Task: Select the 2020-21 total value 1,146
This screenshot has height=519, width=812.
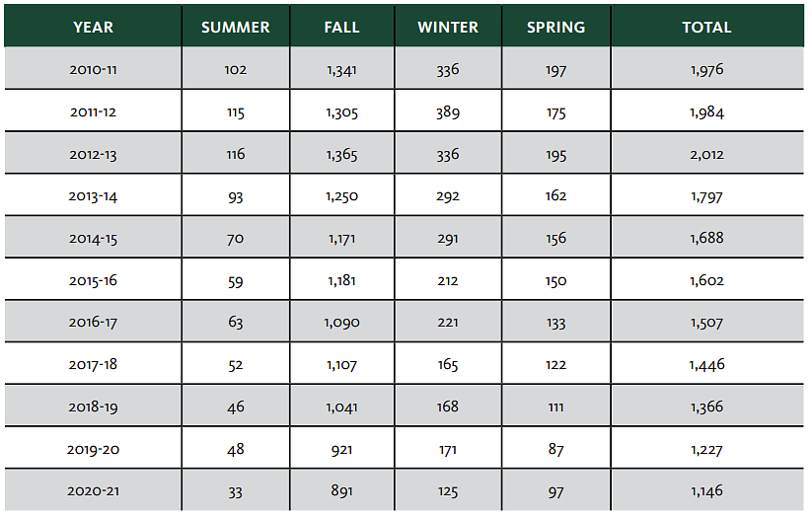Action: (706, 490)
